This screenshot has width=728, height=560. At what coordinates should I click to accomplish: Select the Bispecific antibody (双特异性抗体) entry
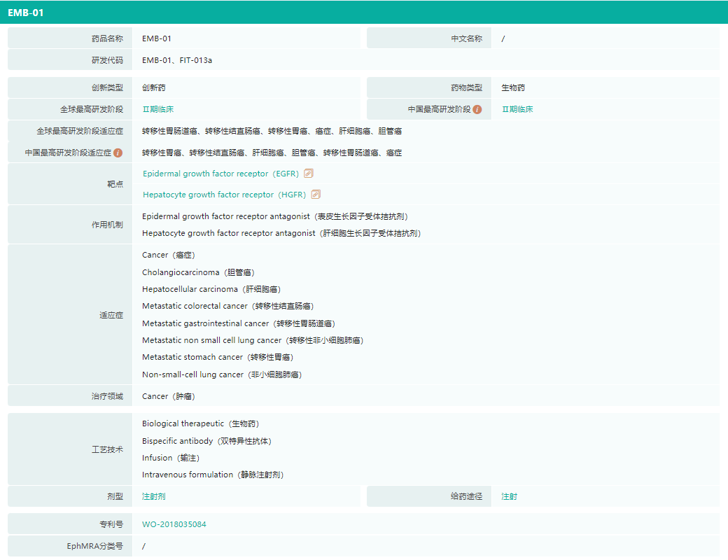(206, 441)
